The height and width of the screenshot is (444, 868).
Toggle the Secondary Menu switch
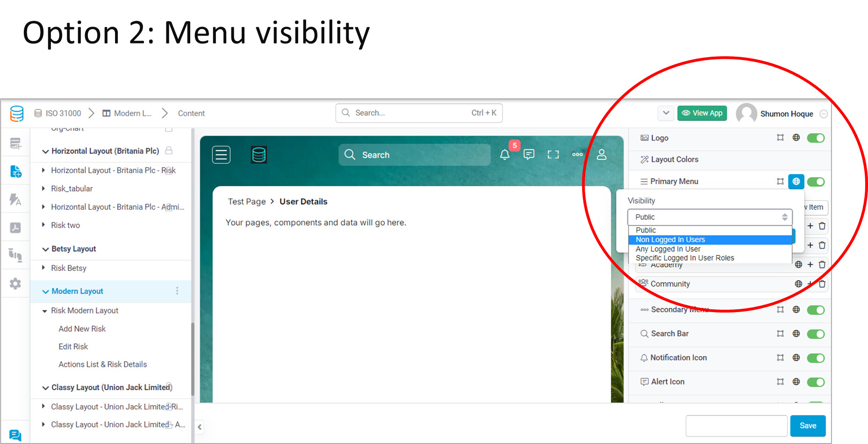pos(816,310)
